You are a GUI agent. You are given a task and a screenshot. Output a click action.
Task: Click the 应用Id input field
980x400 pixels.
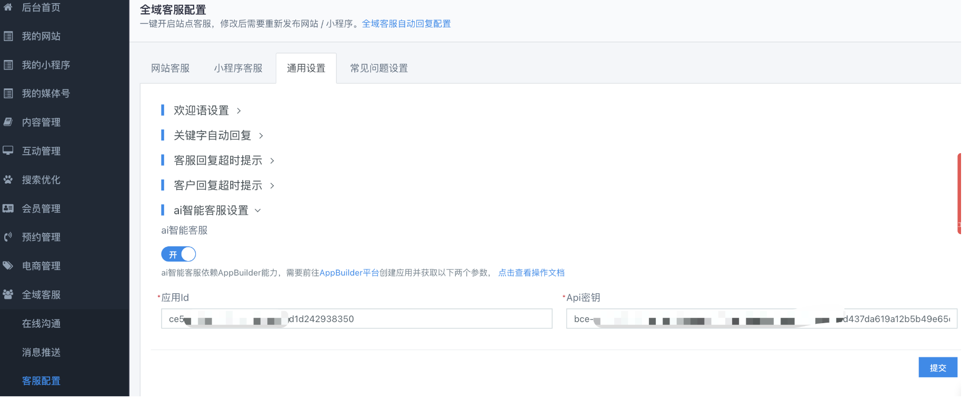357,319
